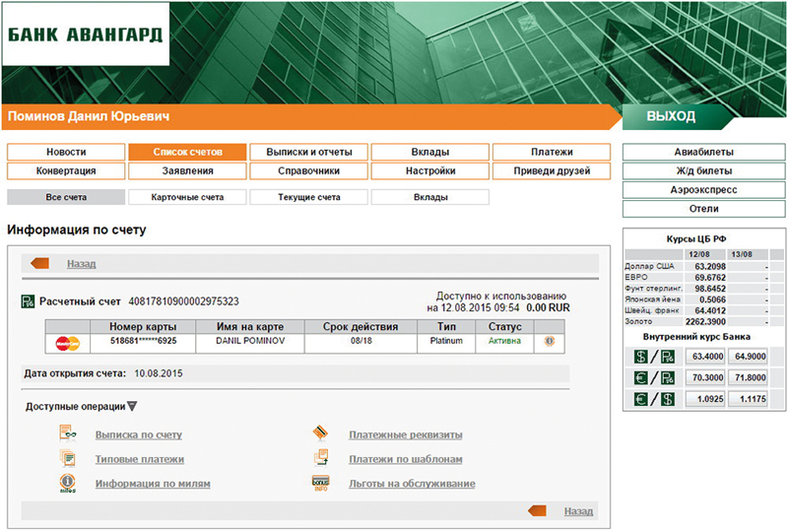Viewport: 788px width, 532px height.
Task: Click the templates icon beside Платежи по шаблонам
Action: (321, 457)
